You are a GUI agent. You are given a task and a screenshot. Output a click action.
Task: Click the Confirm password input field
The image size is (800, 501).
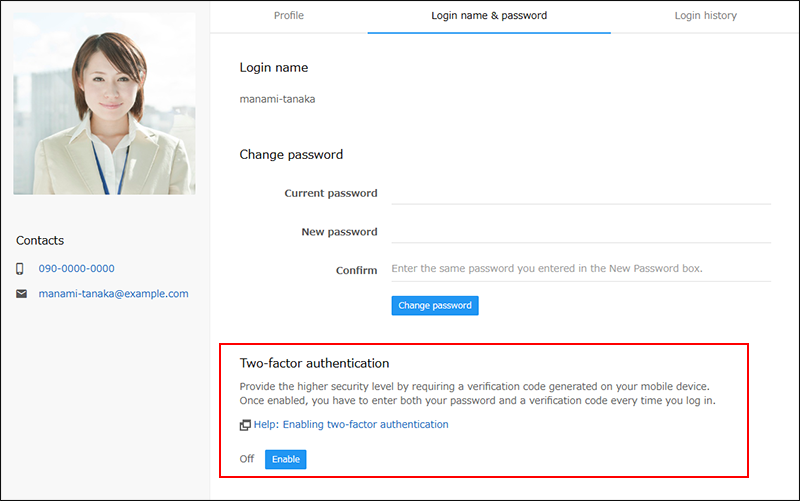(x=580, y=269)
